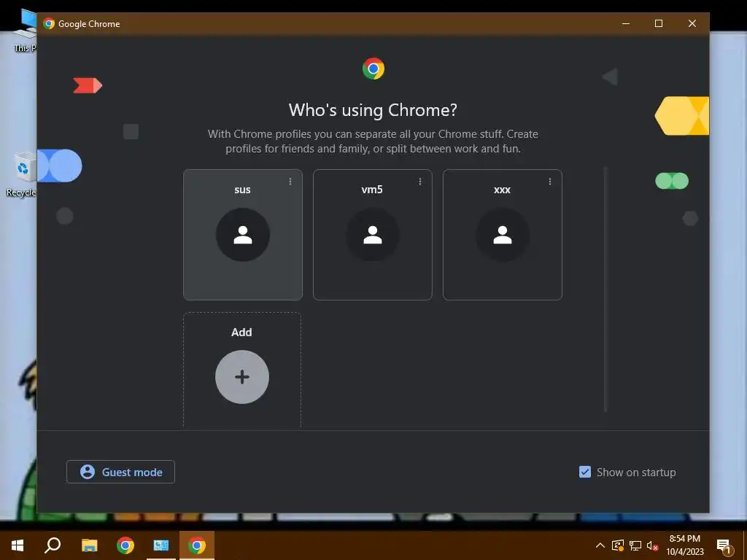Open File Explorer from the taskbar
This screenshot has height=560, width=747.
pyautogui.click(x=89, y=545)
